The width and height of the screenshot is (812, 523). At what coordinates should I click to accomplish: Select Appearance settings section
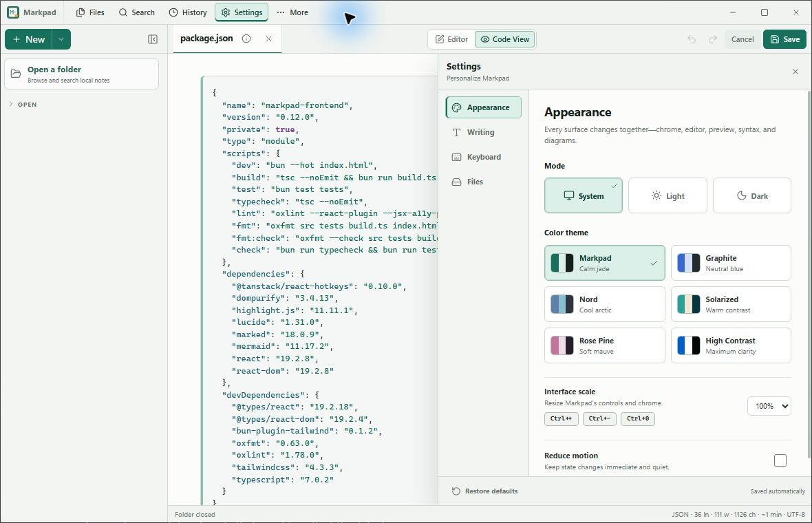click(x=484, y=107)
